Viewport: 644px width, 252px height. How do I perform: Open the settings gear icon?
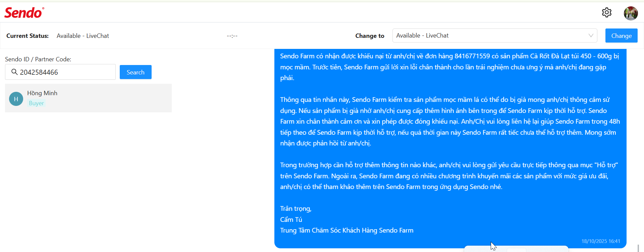point(606,13)
